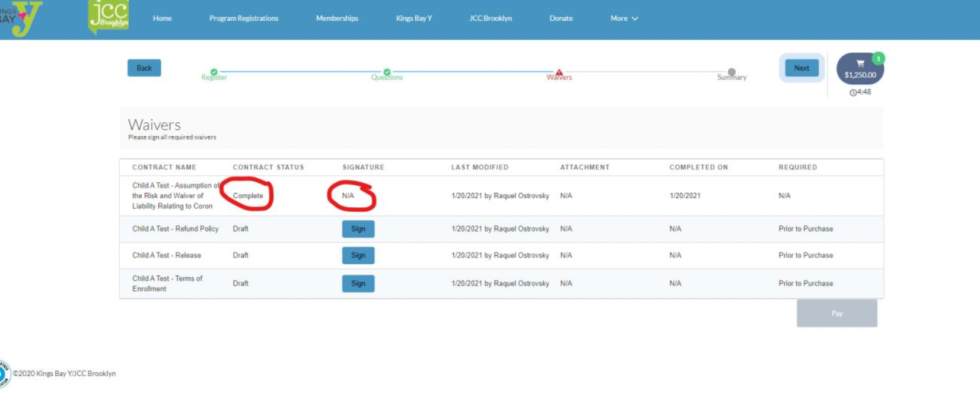Click the Contract Name column header
This screenshot has height=393, width=980.
point(164,167)
